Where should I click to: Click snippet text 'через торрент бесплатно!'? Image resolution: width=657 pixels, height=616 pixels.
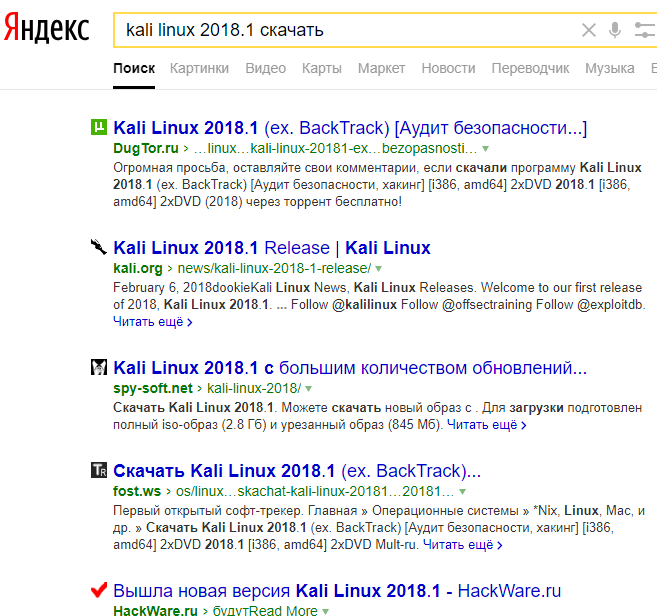click(x=324, y=202)
